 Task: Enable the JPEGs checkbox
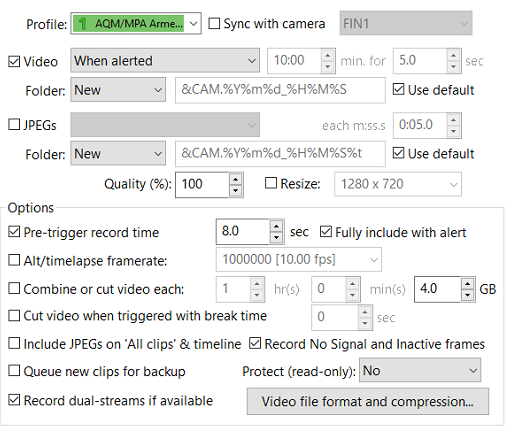click(x=14, y=125)
